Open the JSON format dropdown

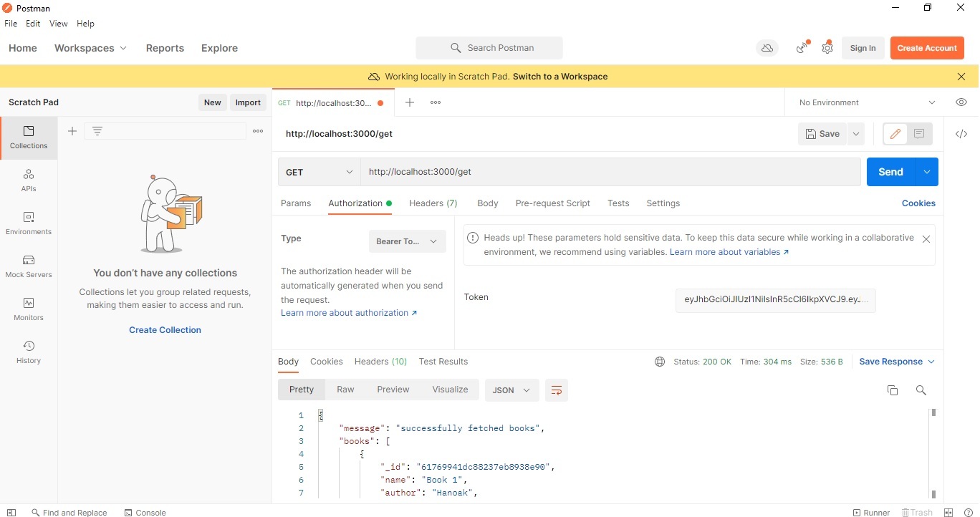click(x=511, y=390)
